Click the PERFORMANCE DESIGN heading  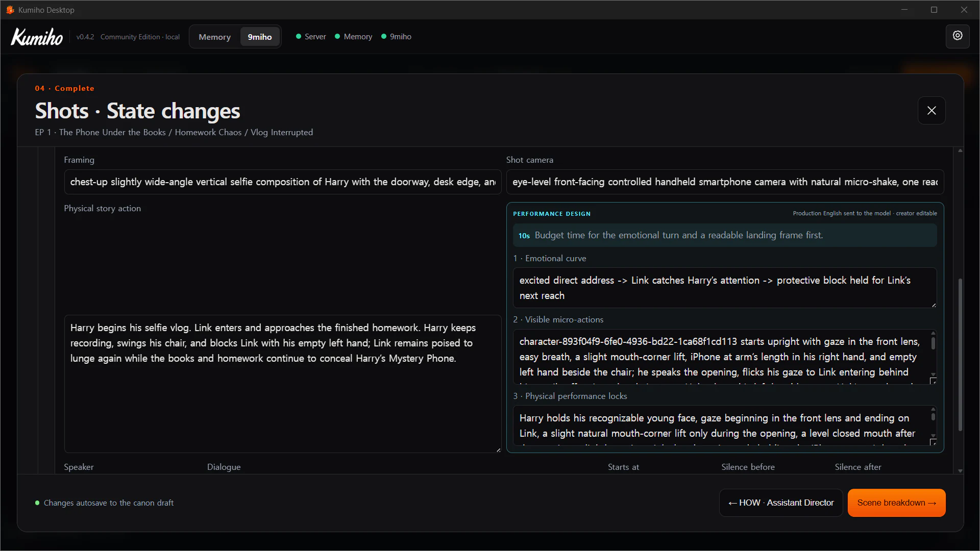tap(552, 214)
